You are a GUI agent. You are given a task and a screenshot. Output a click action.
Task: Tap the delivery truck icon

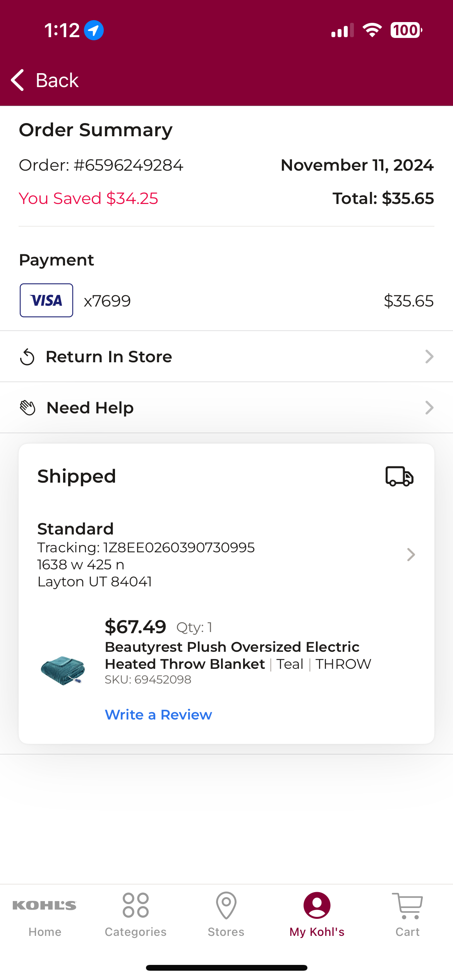click(x=400, y=476)
